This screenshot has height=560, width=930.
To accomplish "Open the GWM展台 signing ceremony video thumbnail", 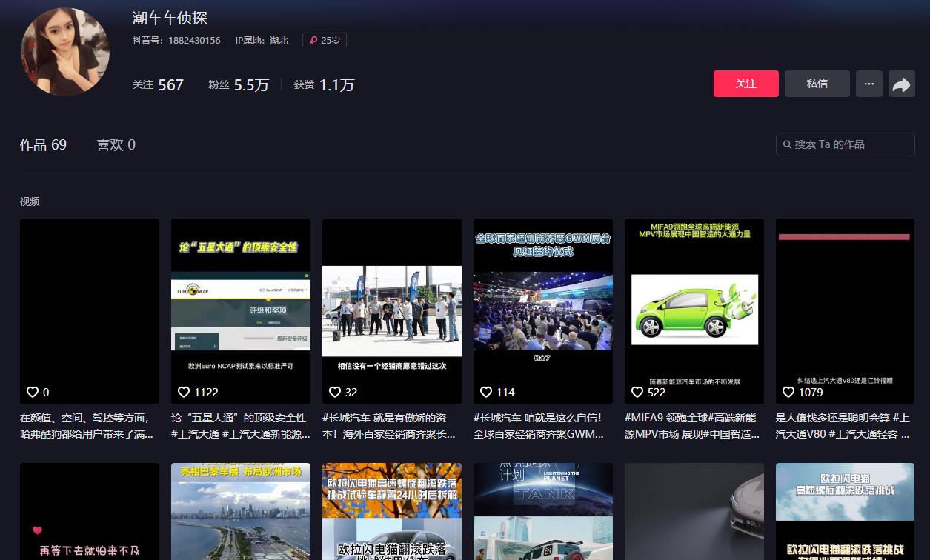I will pyautogui.click(x=543, y=311).
